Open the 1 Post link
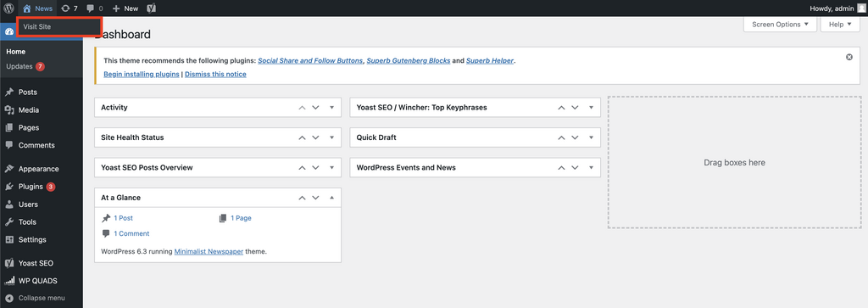 point(124,218)
